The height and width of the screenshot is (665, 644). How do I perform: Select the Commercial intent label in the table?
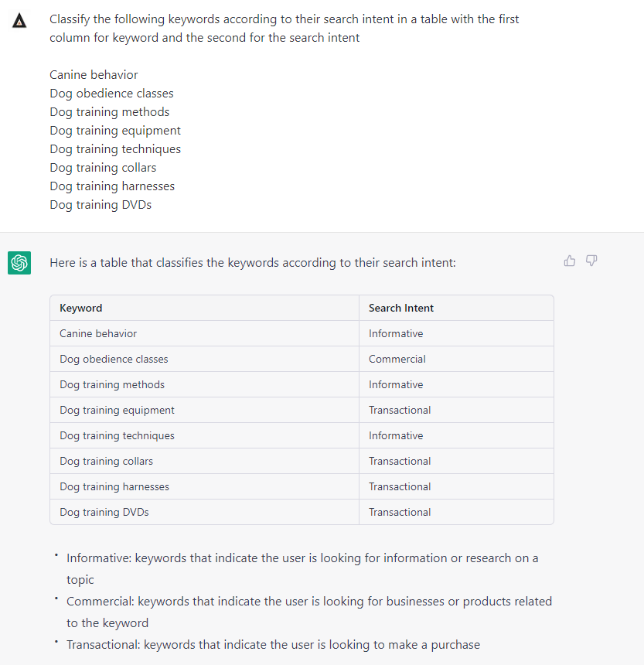(x=397, y=359)
